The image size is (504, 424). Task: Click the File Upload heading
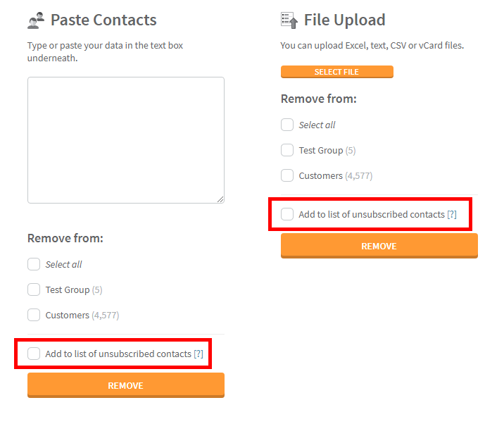(x=345, y=20)
